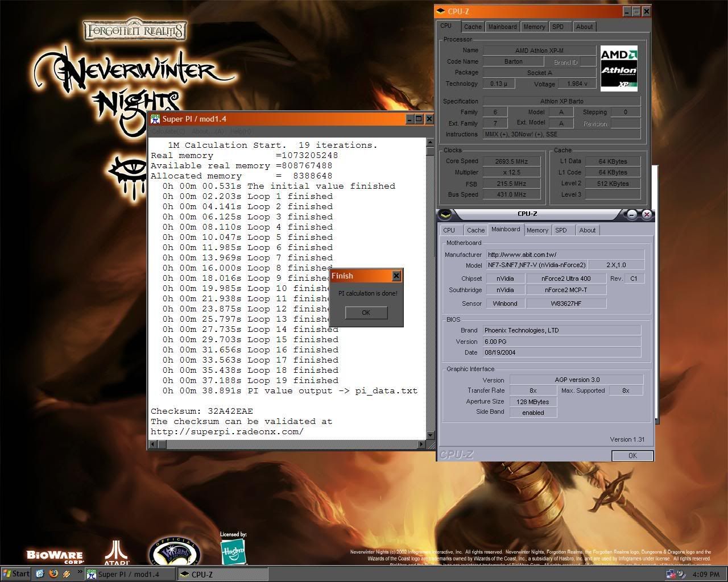Switch to Cache tab in upper CPU-Z

472,27
